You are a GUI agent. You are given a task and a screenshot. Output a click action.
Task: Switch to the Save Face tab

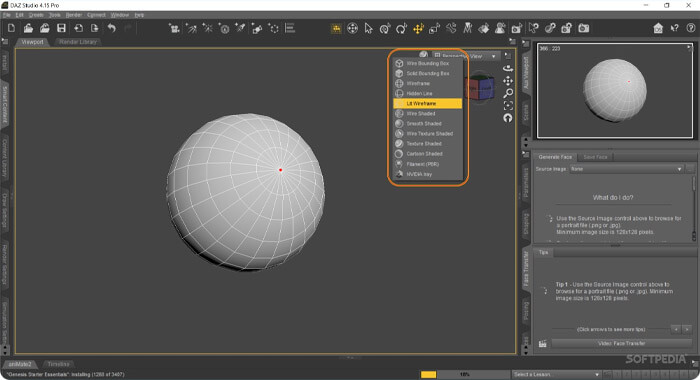click(x=596, y=157)
